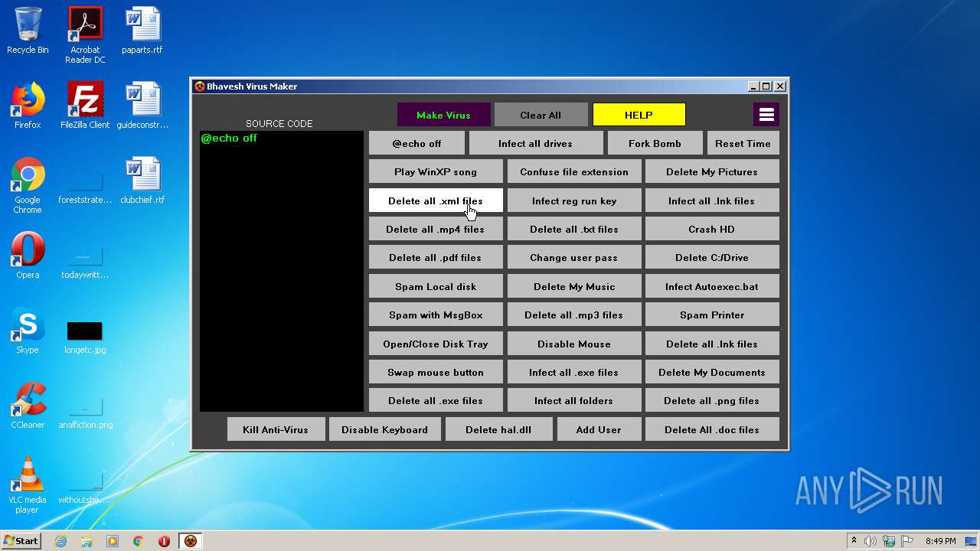This screenshot has height=551, width=980.
Task: Open todaywritt... desktop file
Action: [85, 263]
